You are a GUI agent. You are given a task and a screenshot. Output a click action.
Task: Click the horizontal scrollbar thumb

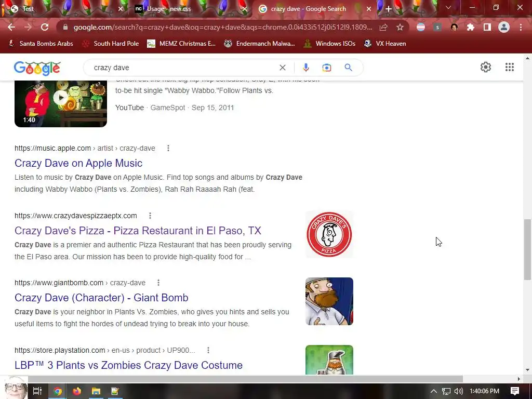245,379
